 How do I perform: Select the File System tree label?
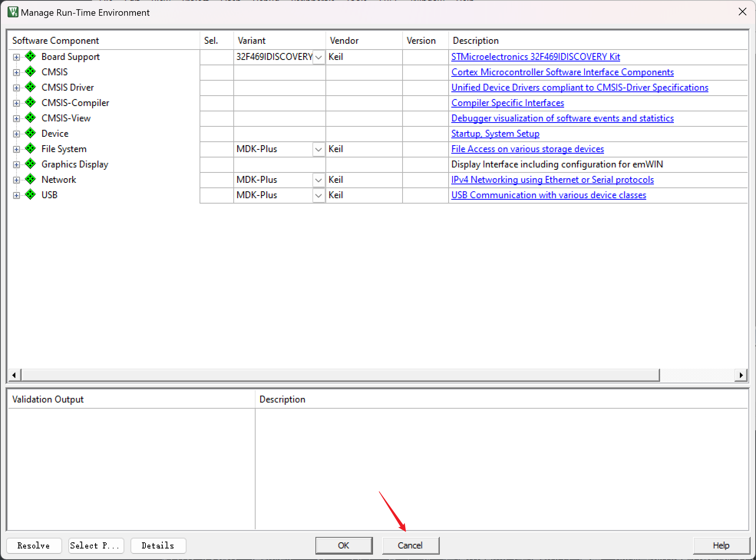(64, 149)
